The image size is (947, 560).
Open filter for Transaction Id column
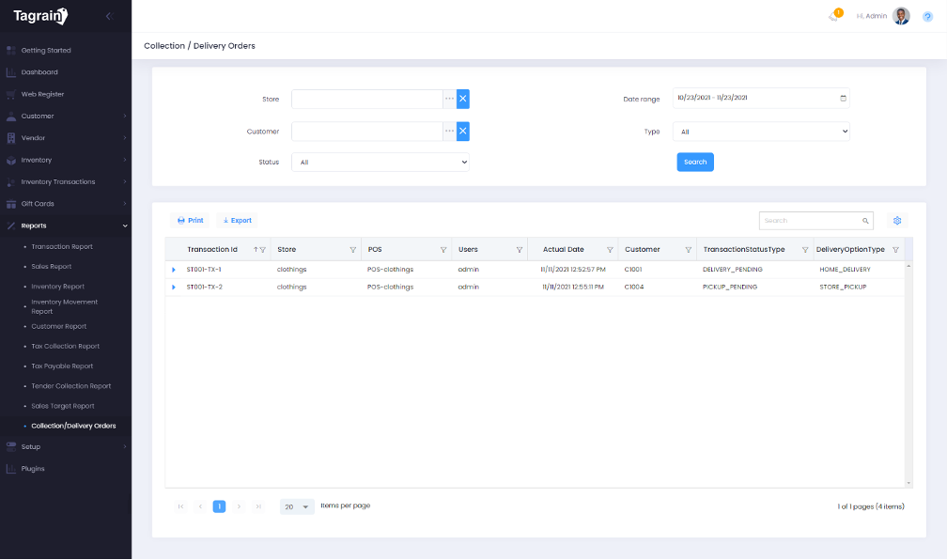tap(263, 250)
